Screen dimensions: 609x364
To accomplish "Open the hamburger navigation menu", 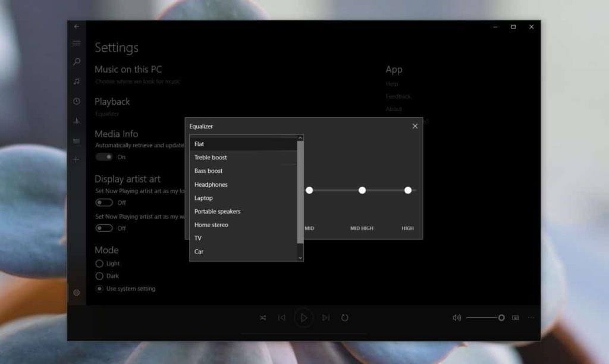I will [x=76, y=43].
